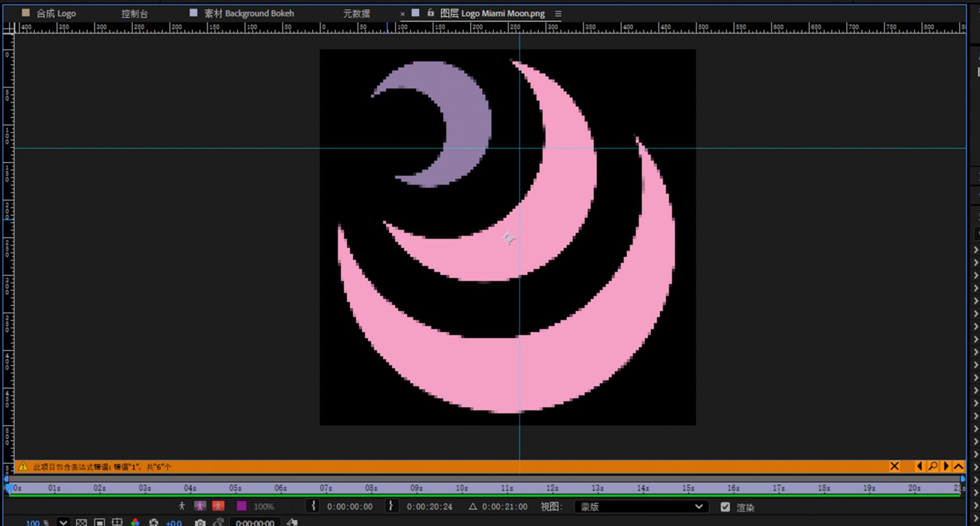This screenshot has width=980, height=526.
Task: Open the 视图 蒙版 view dropdown
Action: click(x=641, y=507)
